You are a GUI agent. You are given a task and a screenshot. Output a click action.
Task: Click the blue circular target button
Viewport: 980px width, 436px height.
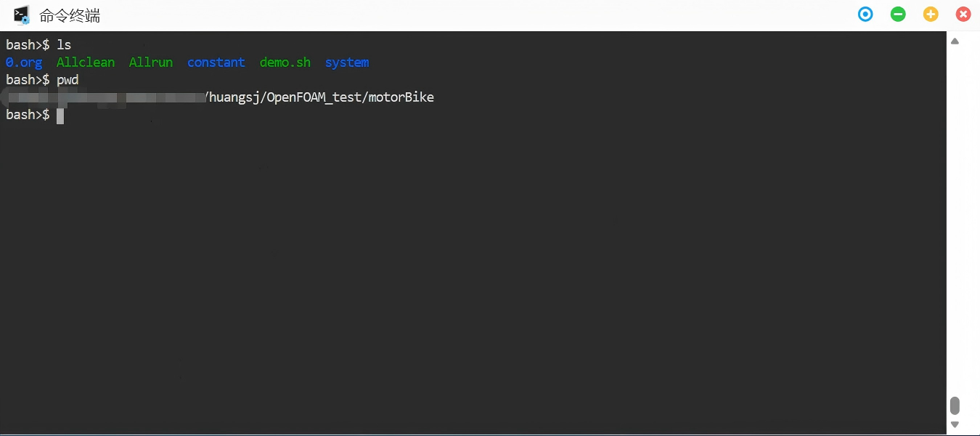click(865, 14)
